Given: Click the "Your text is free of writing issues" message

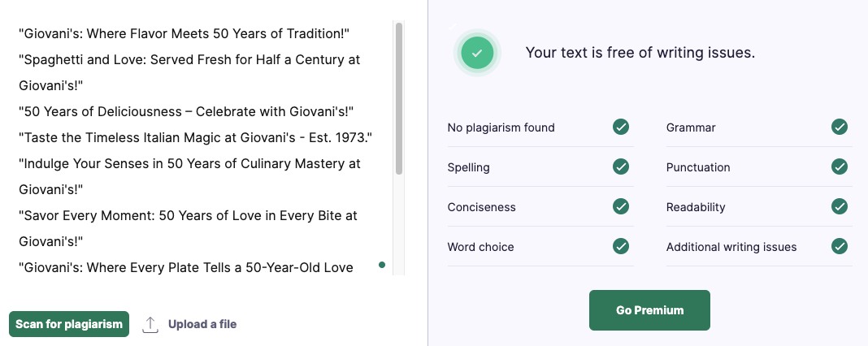Looking at the screenshot, I should pyautogui.click(x=640, y=53).
